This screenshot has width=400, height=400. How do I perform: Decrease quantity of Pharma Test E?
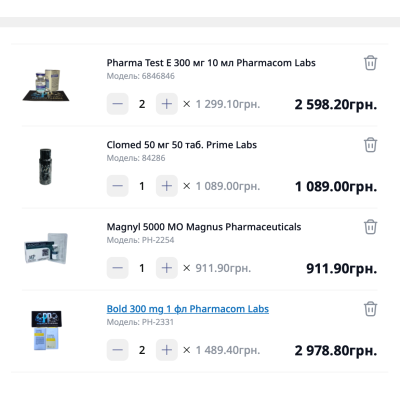(x=118, y=104)
